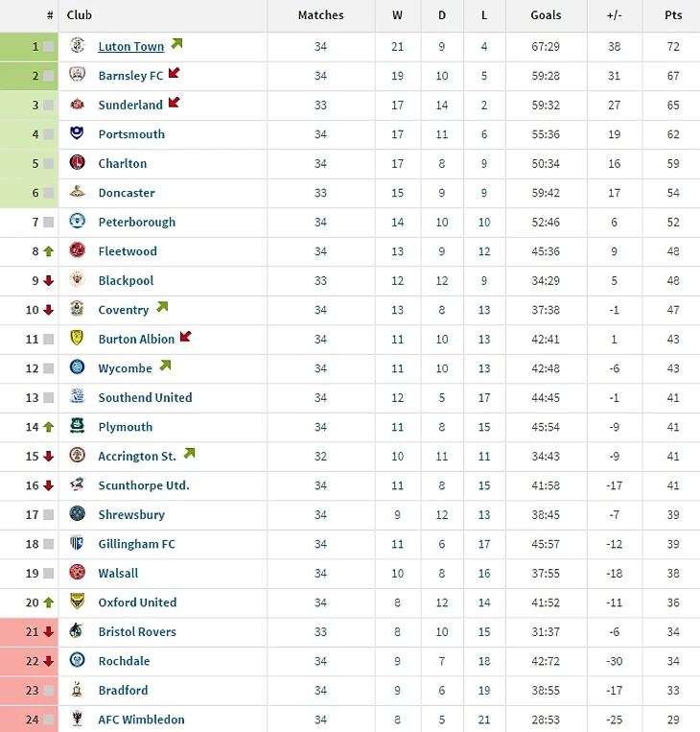Open the Luton Town club link
The width and height of the screenshot is (700, 732).
click(x=131, y=47)
